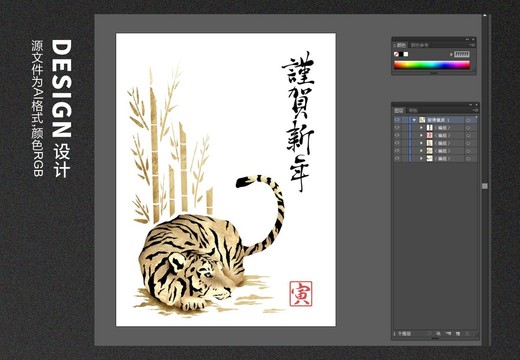520x360 pixels.
Task: Click the Delete Selection trash icon
Action: (x=467, y=333)
